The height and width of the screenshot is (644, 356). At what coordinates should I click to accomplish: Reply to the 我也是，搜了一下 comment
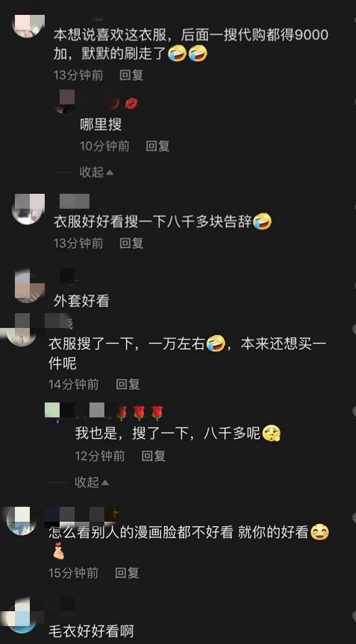pyautogui.click(x=153, y=456)
